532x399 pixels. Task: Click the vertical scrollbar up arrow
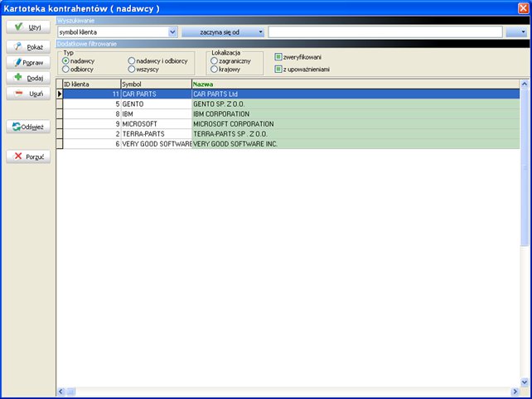[525, 84]
